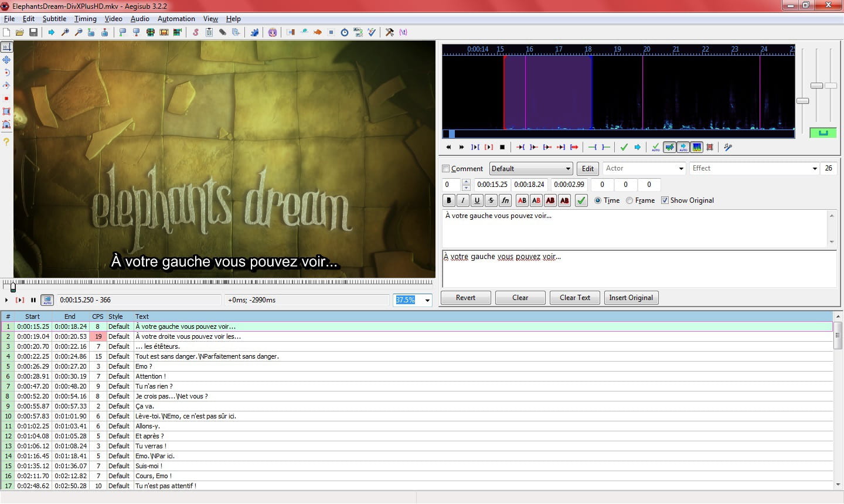
Task: Click the audio horizontal zoom slider
Action: [803, 101]
